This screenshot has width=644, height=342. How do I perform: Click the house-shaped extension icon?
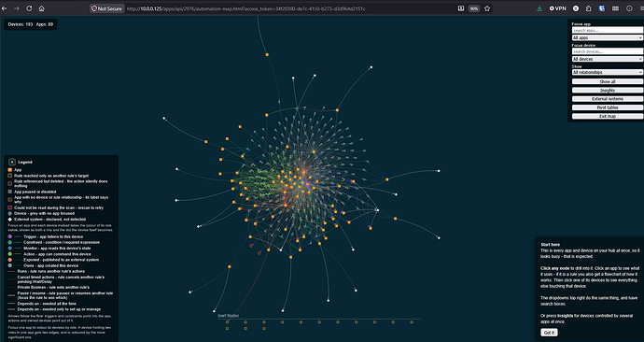(x=589, y=8)
